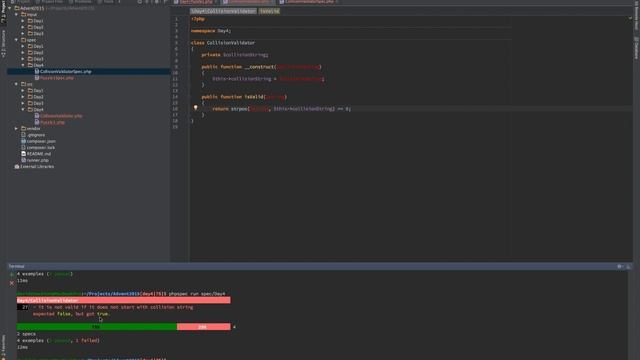Click the red 25% progress segment
This screenshot has width=640, height=360.
[203, 327]
